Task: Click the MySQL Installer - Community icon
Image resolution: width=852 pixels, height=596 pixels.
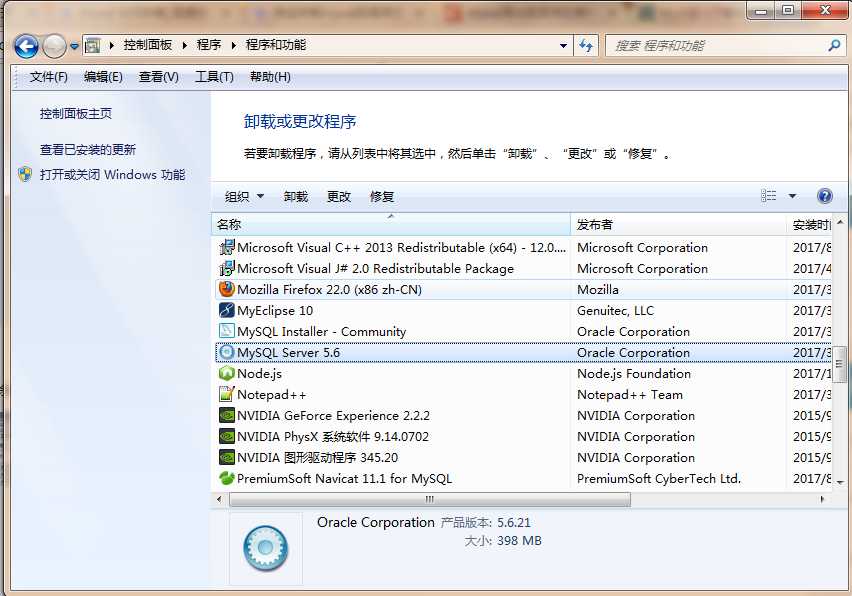Action: pos(227,331)
